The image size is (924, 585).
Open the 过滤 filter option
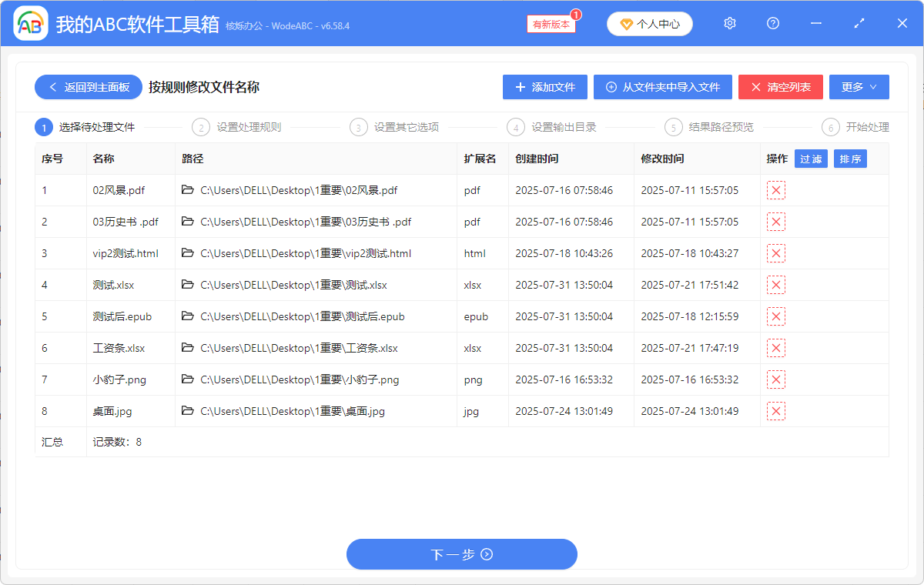pos(811,158)
